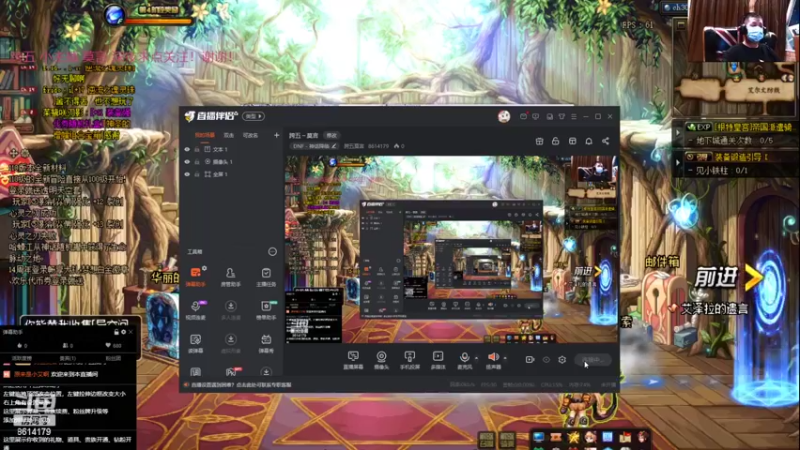Open the 房管助手 tool
Screen dimensions: 800x450
pos(231,277)
